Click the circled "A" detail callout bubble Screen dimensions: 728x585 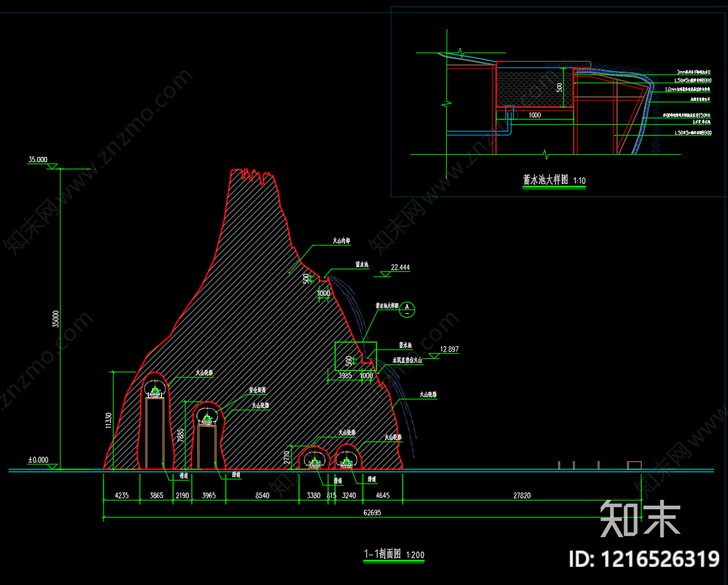(407, 308)
